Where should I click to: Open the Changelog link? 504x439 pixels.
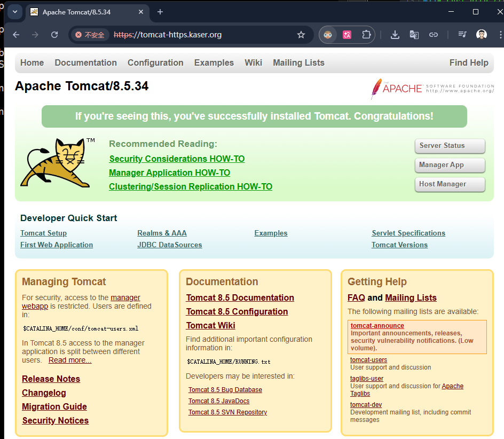click(44, 393)
